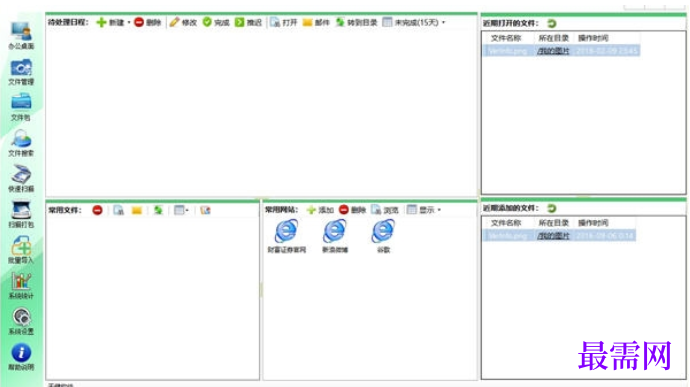Launch the 快速扫描 scanner tool
The image size is (690, 387).
point(21,178)
